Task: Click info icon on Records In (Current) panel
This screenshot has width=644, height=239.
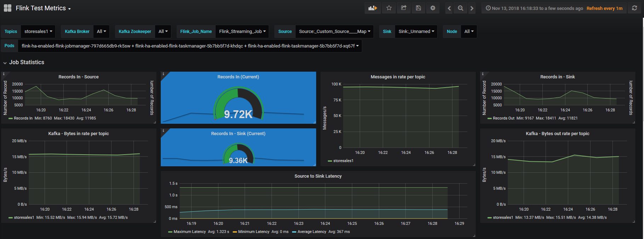Action: [163, 74]
